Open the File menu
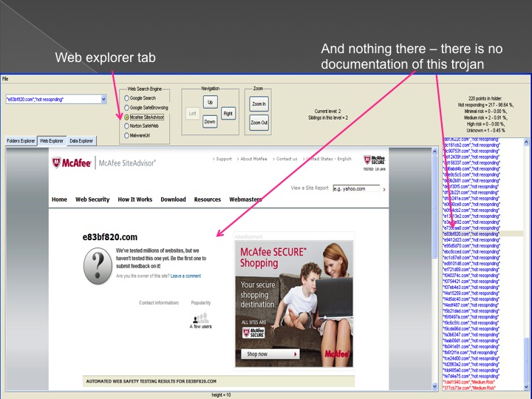The image size is (532, 399). 5,79
